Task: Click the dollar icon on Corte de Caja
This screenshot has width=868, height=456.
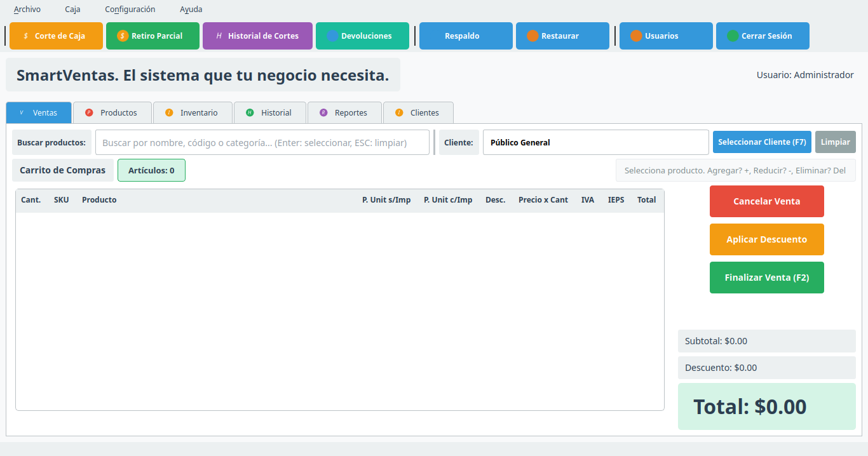Action: click(x=26, y=36)
